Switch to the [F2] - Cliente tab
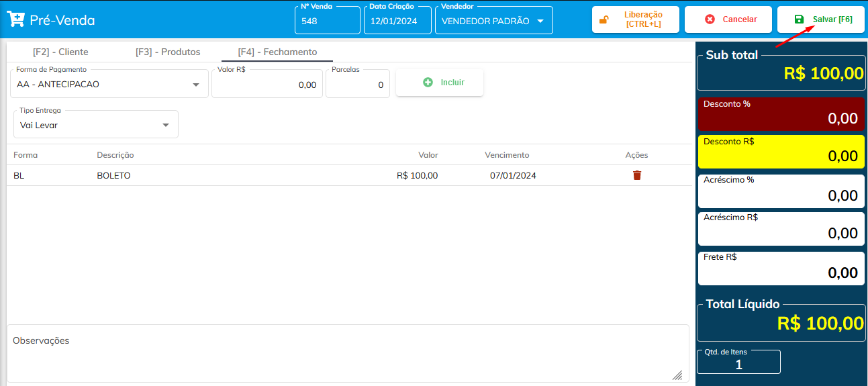 click(x=60, y=52)
